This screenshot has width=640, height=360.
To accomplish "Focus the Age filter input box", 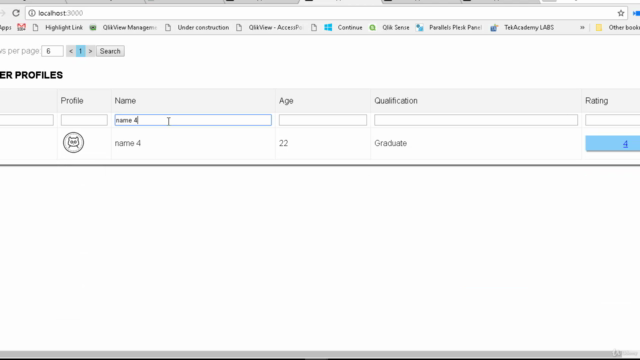I will coord(323,120).
